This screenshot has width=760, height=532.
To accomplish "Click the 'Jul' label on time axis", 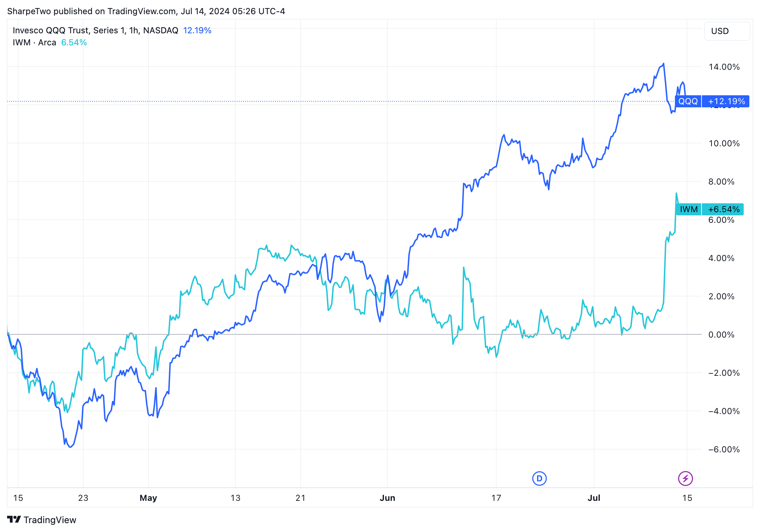I will [x=594, y=498].
